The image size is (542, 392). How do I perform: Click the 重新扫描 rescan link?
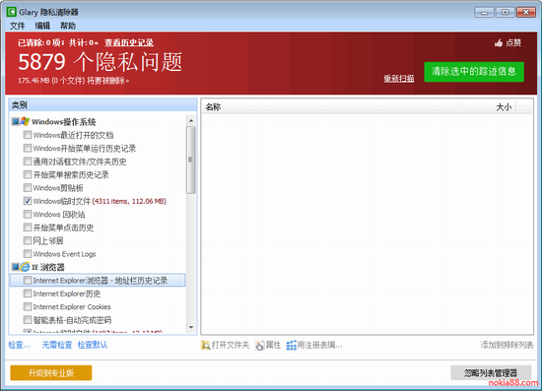coord(399,79)
